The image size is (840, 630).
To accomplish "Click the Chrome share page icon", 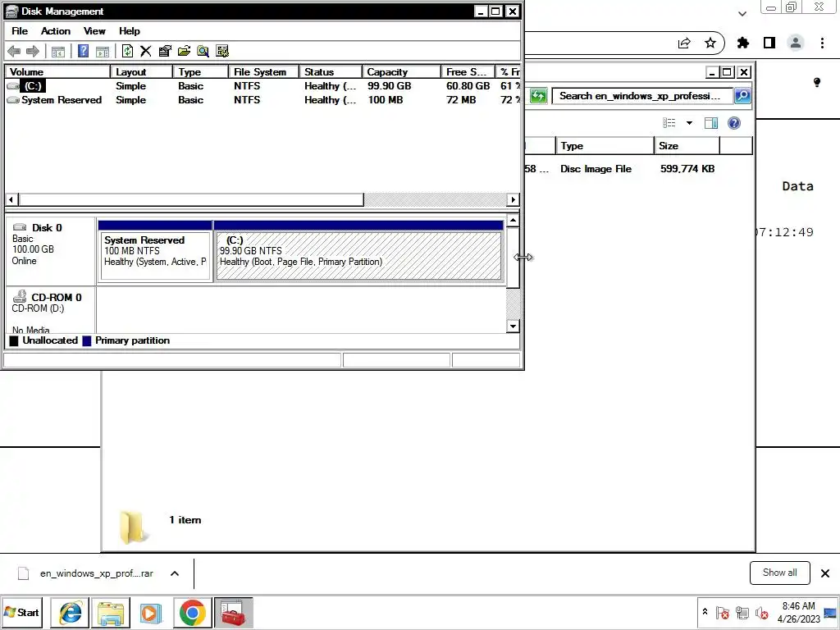I will (684, 43).
